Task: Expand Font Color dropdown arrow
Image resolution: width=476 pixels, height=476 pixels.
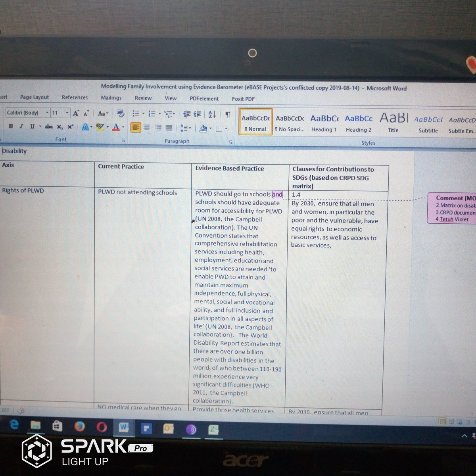Action: click(123, 128)
